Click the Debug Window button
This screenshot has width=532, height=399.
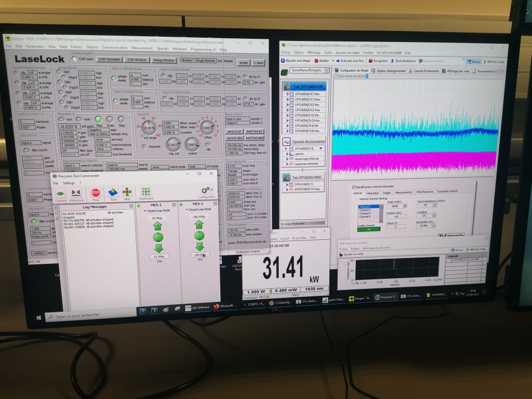pyautogui.click(x=164, y=60)
